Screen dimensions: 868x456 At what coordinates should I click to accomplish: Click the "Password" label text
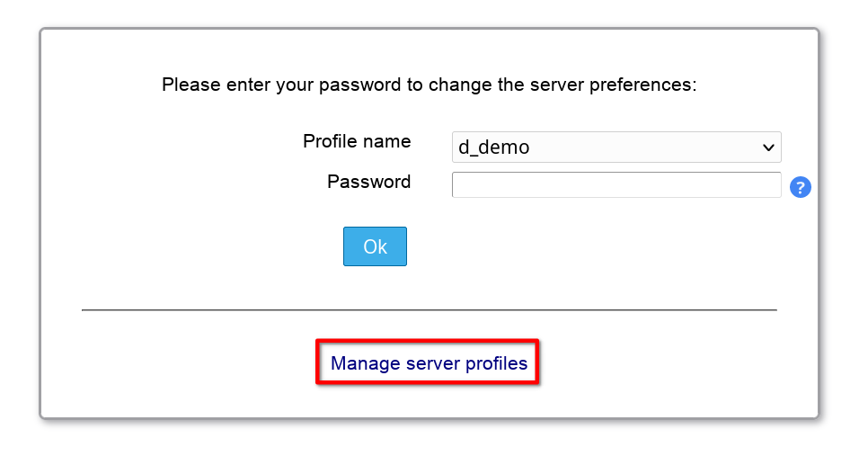click(x=368, y=182)
